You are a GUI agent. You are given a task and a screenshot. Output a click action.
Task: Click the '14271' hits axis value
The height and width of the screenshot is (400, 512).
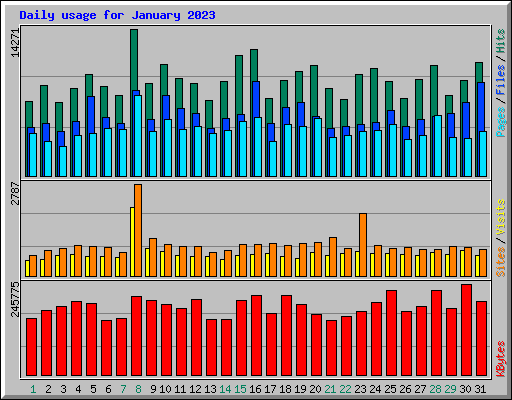click(x=15, y=43)
